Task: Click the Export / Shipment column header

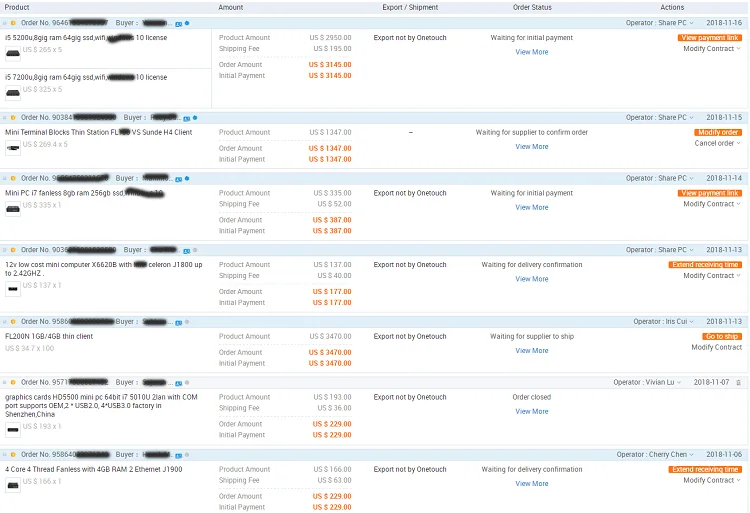Action: (x=409, y=7)
